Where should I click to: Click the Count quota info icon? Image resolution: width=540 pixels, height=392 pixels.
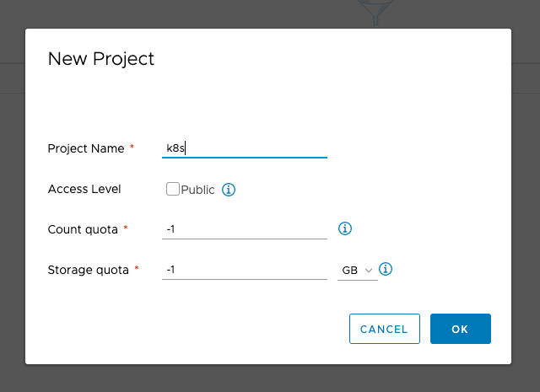(x=345, y=228)
